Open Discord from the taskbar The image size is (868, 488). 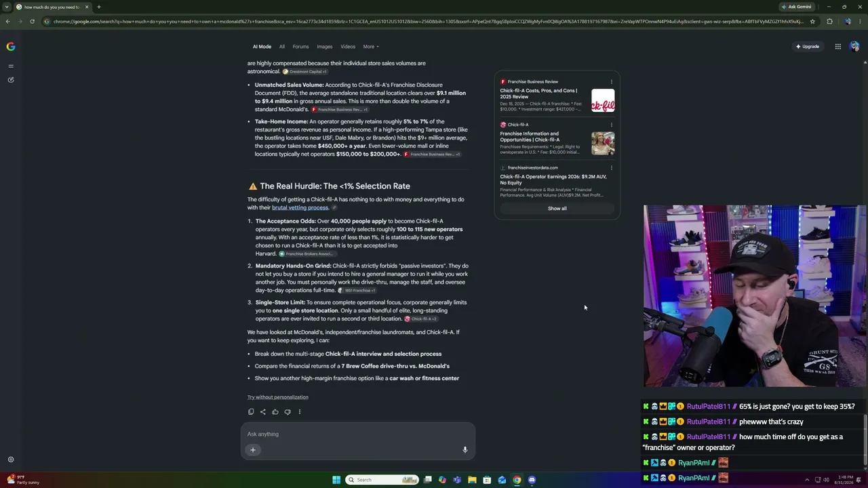532,480
